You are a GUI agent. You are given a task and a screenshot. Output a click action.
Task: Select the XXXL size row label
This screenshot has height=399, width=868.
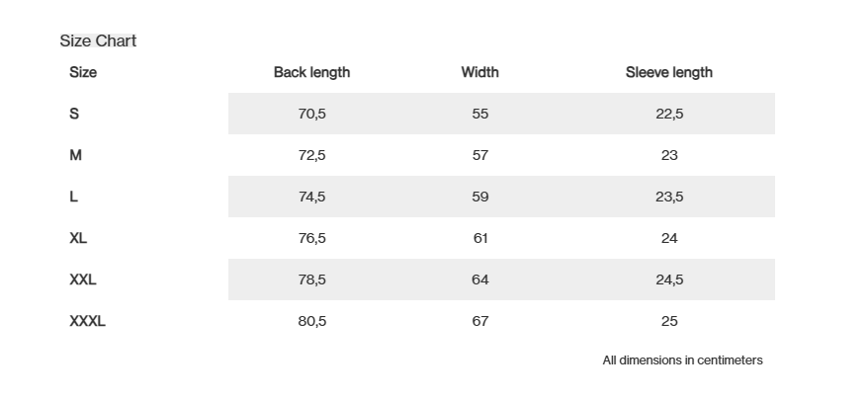pos(87,321)
